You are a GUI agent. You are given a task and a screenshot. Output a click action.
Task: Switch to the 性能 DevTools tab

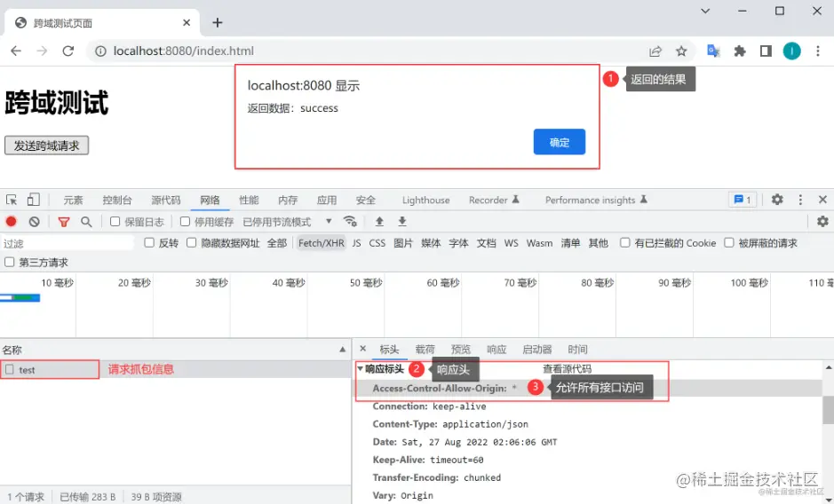(249, 200)
